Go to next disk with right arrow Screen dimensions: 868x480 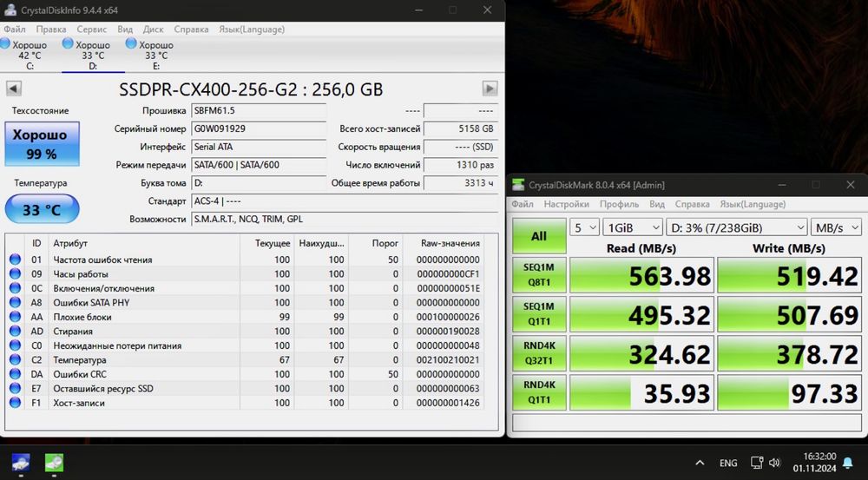490,89
